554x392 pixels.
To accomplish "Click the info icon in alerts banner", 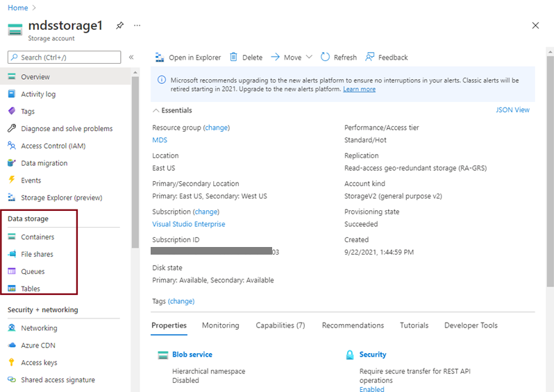I will tap(162, 80).
